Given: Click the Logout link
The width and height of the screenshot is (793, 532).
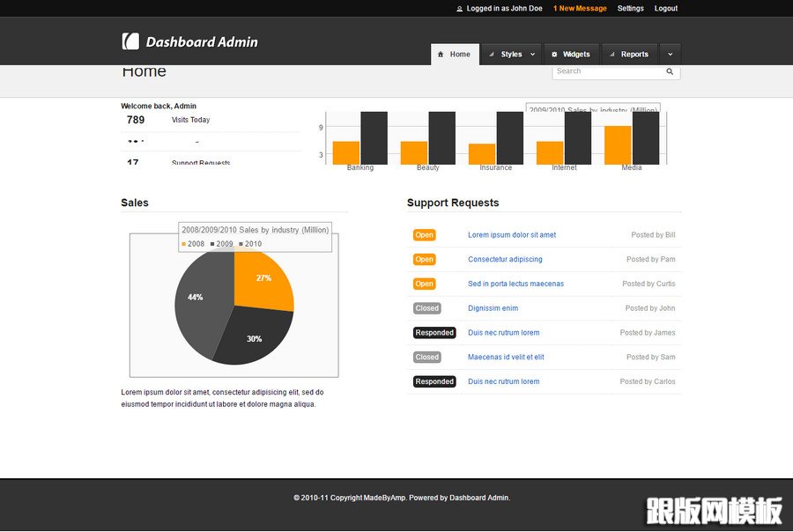Looking at the screenshot, I should [666, 9].
